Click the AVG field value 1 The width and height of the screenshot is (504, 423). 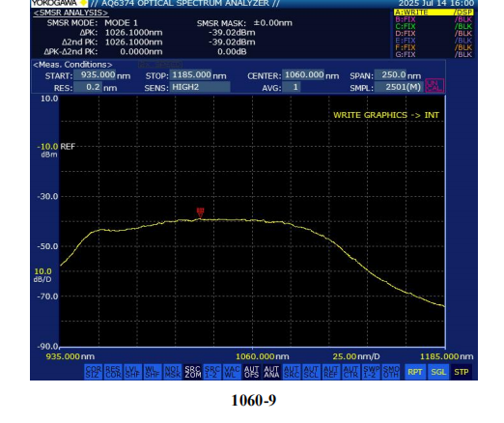(292, 87)
